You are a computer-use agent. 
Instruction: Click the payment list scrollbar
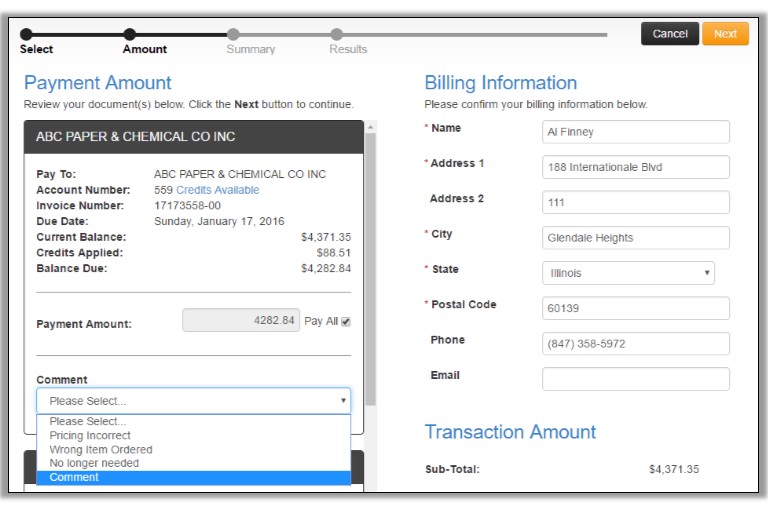tap(370, 260)
